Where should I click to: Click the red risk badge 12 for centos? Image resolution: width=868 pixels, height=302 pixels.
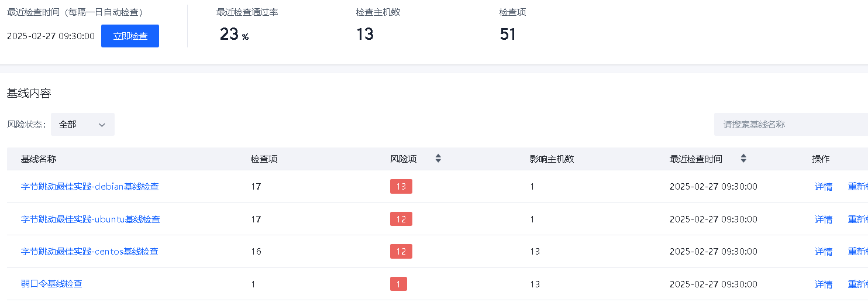tap(401, 252)
